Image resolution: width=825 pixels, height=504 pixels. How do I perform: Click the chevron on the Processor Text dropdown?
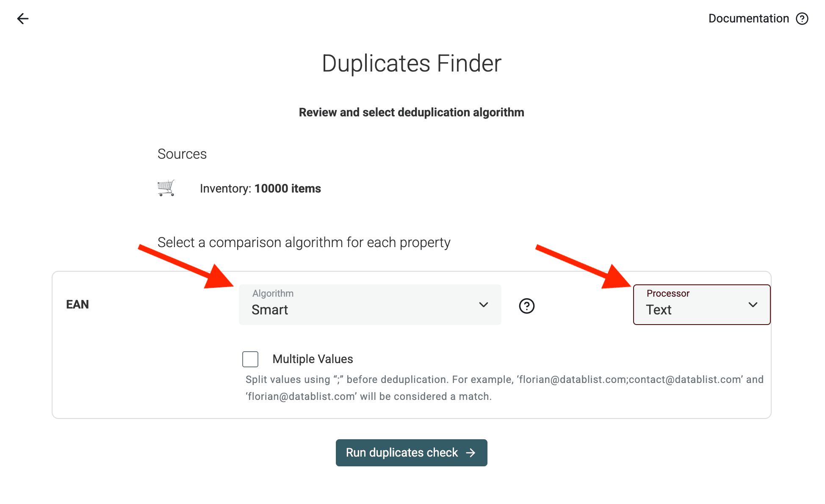(x=753, y=305)
